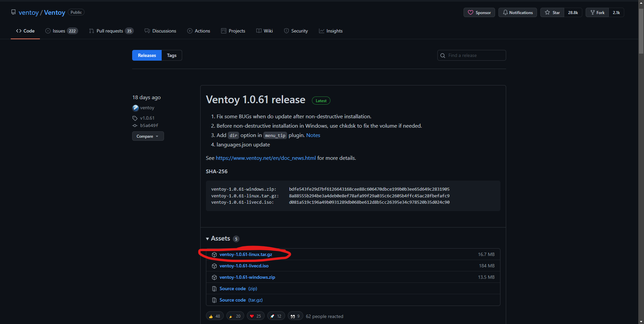The height and width of the screenshot is (324, 644).
Task: Fork the Ventoy repository
Action: (x=597, y=12)
